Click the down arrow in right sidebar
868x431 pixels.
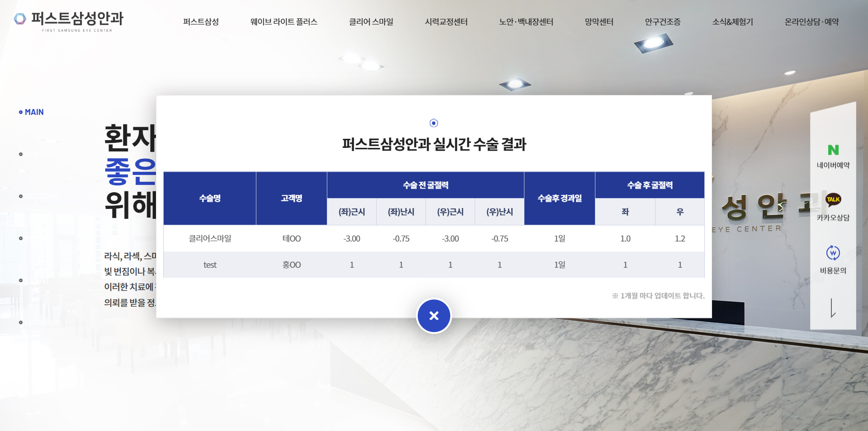[x=833, y=308]
